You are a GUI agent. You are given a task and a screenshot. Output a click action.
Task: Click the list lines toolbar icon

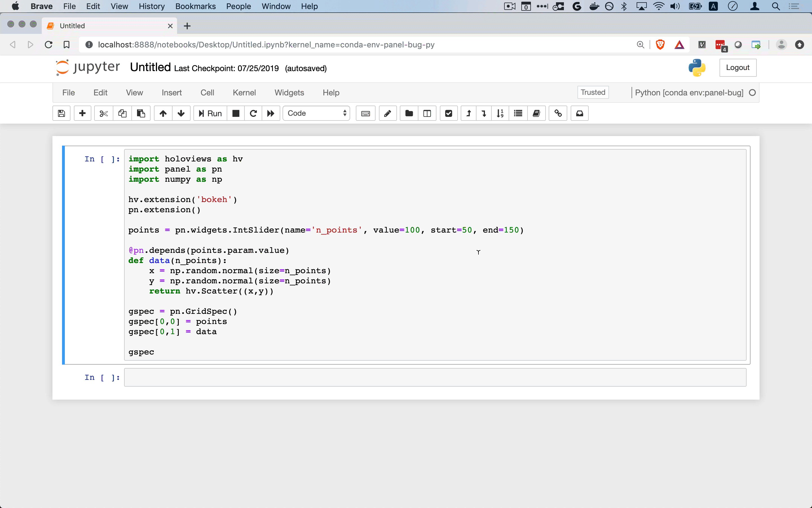pos(518,113)
